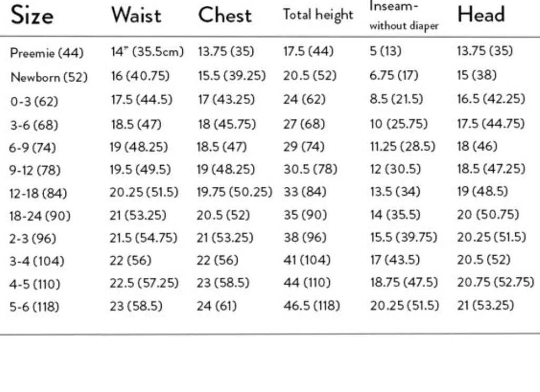Select total height value 46.5 (118)
The width and height of the screenshot is (540, 392).
coord(312,306)
